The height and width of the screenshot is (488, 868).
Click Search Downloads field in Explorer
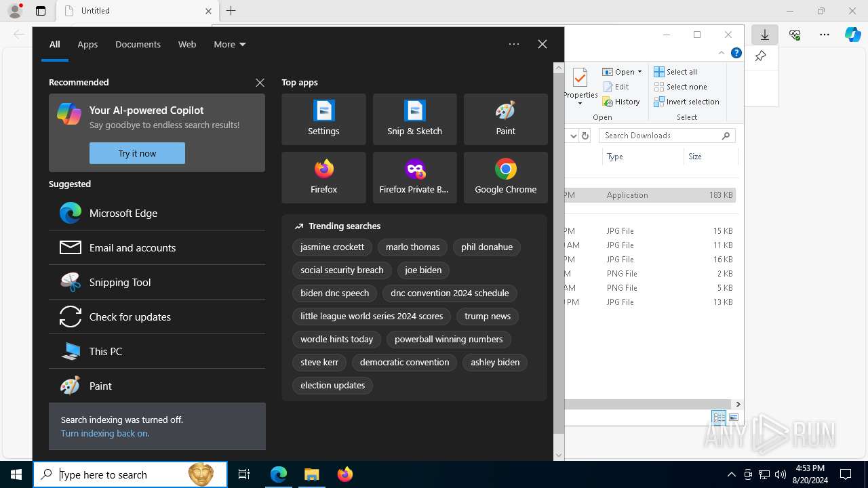click(x=667, y=136)
